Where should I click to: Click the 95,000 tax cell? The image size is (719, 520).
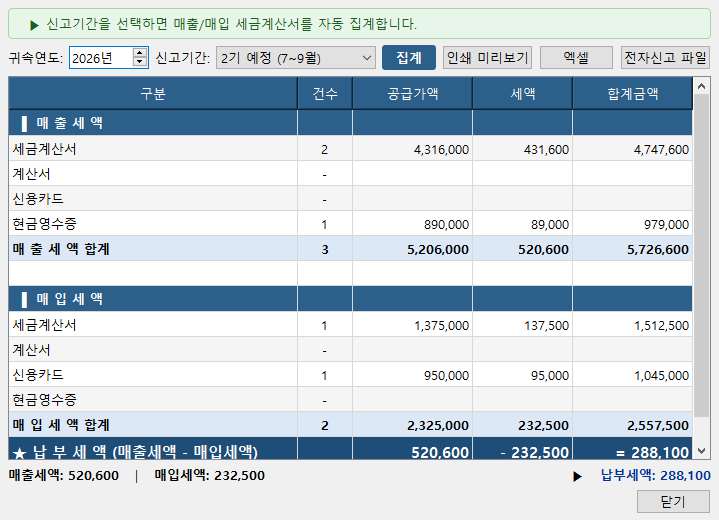[x=522, y=375]
